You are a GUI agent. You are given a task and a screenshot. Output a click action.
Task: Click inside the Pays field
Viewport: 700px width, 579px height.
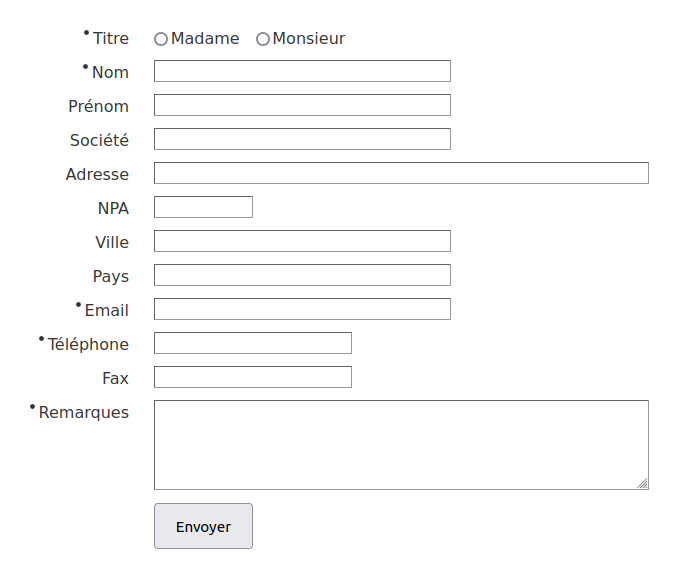point(302,275)
